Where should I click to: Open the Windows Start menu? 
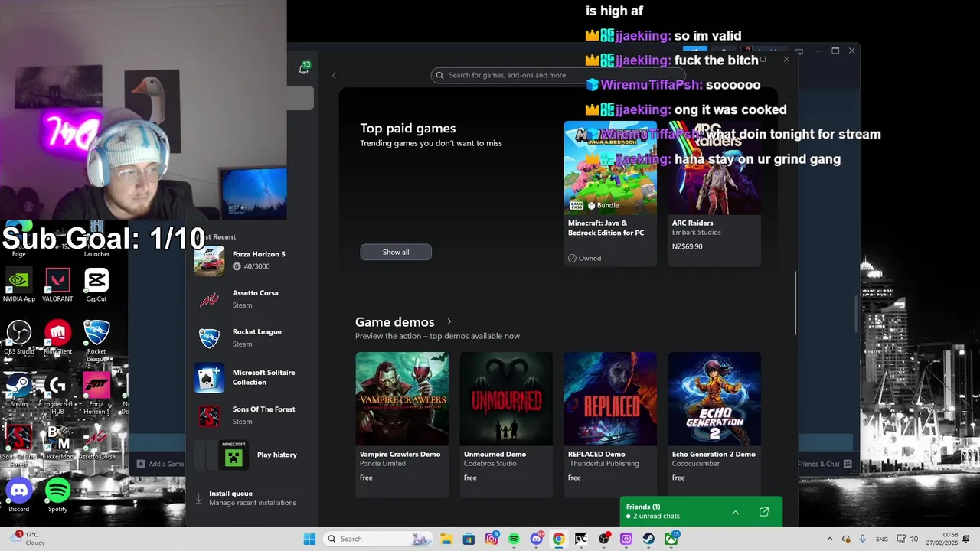(309, 539)
